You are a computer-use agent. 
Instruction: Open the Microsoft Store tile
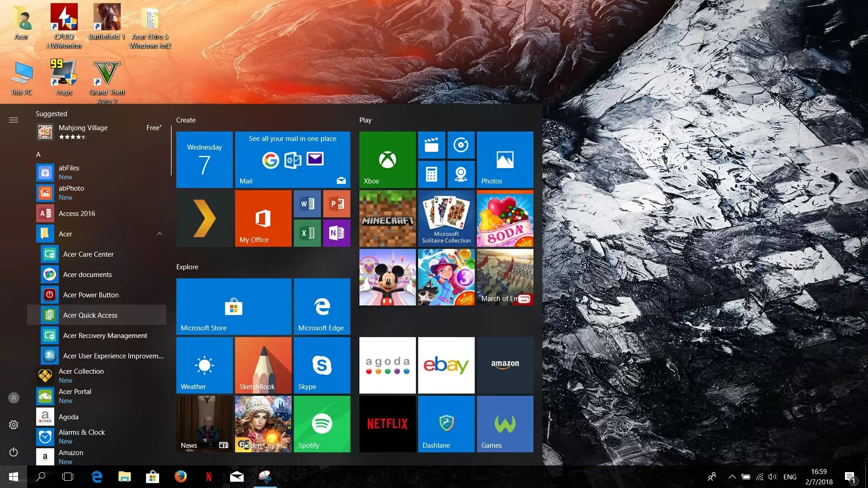tap(234, 306)
